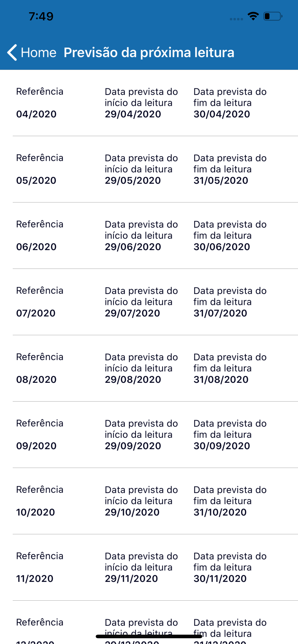Tap the cellular signal dots icon
Screen dimensions: 298x644
(x=236, y=19)
